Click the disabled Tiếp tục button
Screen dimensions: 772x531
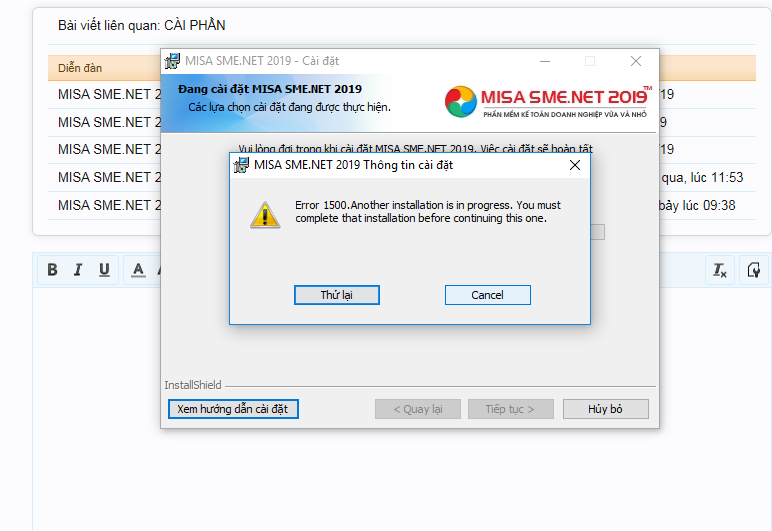511,409
